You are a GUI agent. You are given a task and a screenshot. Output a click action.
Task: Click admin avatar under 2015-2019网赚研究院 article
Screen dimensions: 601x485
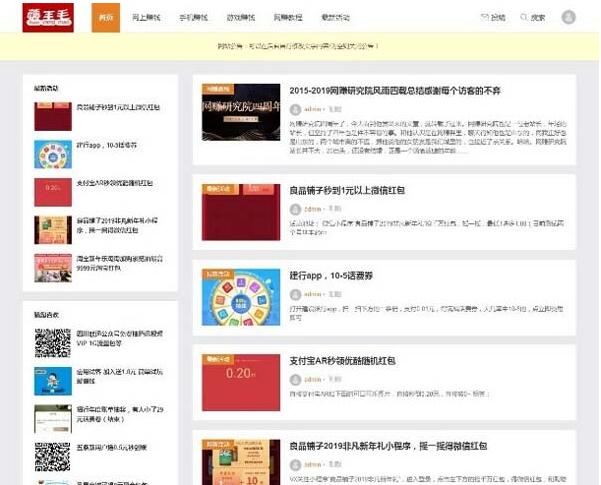[295, 109]
